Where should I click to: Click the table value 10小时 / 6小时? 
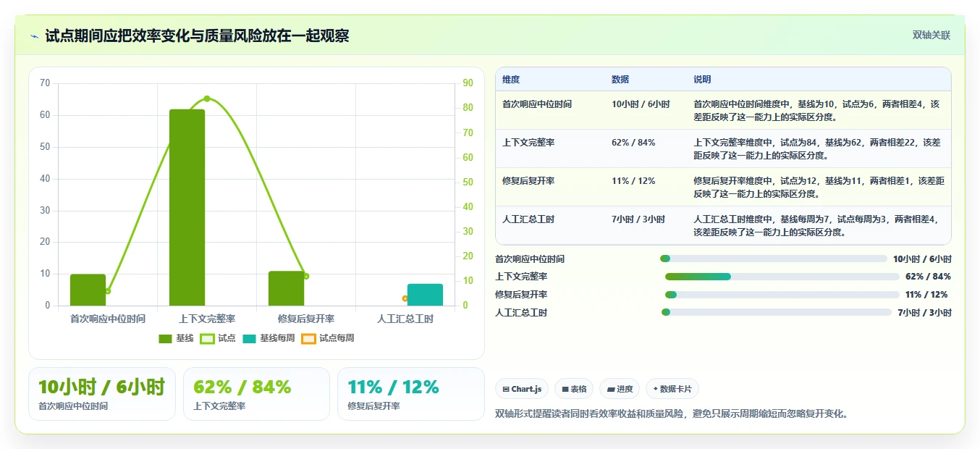coord(641,104)
